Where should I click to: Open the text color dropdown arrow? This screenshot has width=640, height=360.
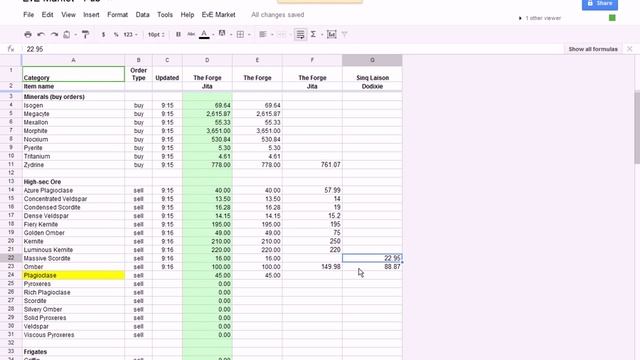(213, 35)
